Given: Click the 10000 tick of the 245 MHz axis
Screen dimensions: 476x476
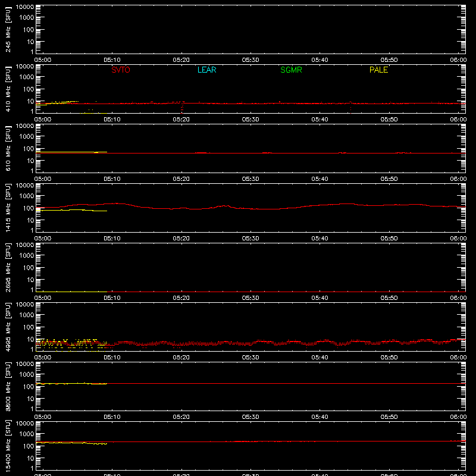Looking at the screenshot, I should pos(25,7).
